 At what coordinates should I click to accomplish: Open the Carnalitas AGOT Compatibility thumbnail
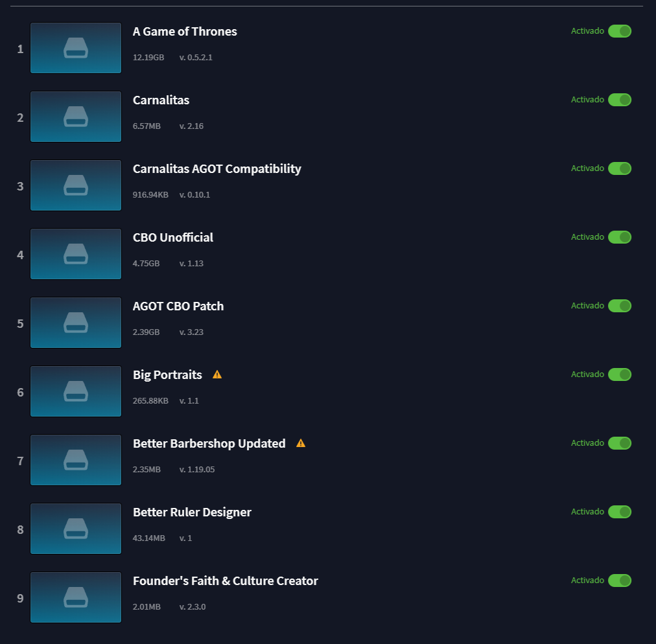click(76, 185)
